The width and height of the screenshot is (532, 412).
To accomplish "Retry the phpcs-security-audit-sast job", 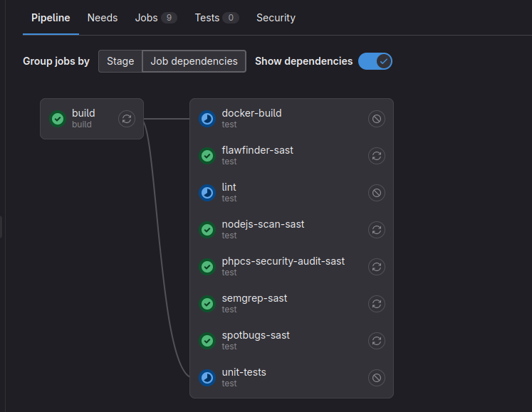I will (x=377, y=267).
